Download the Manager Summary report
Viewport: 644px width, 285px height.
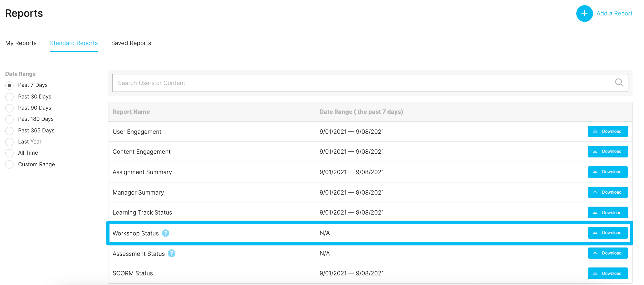(608, 192)
